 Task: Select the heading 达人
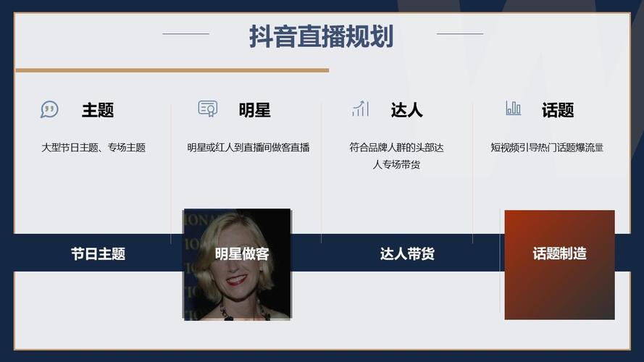[x=406, y=110]
